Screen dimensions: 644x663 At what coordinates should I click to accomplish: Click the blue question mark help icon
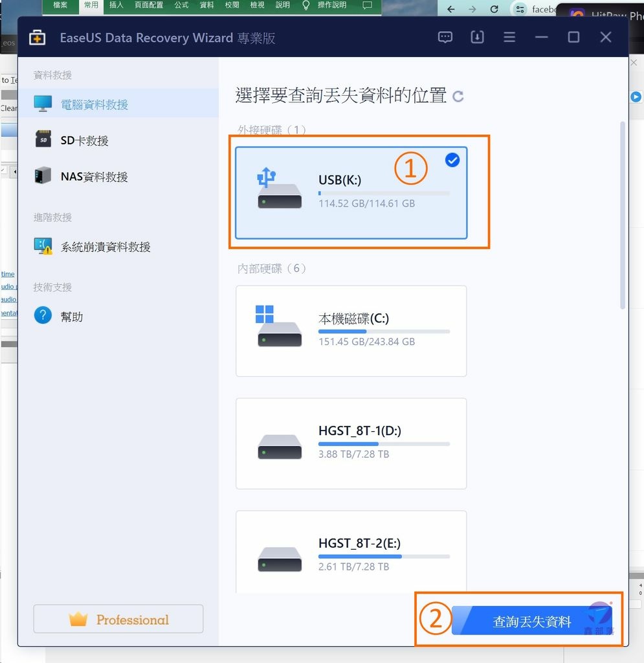click(x=43, y=315)
